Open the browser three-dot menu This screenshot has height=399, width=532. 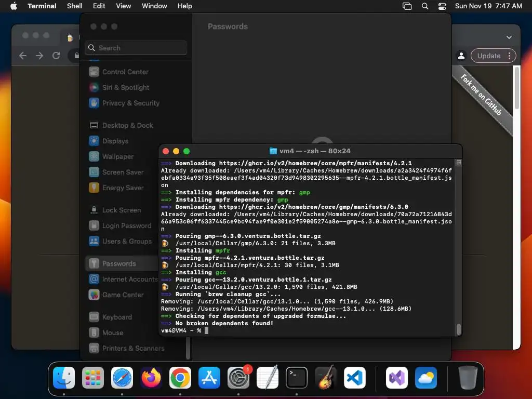pyautogui.click(x=509, y=56)
